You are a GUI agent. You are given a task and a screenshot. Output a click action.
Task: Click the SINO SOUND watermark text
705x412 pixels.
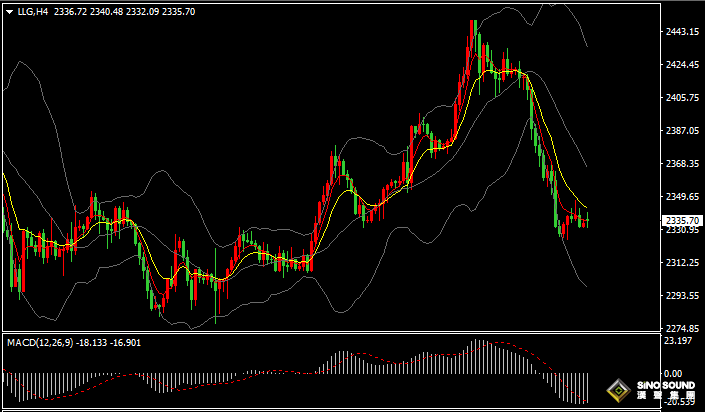[665, 386]
